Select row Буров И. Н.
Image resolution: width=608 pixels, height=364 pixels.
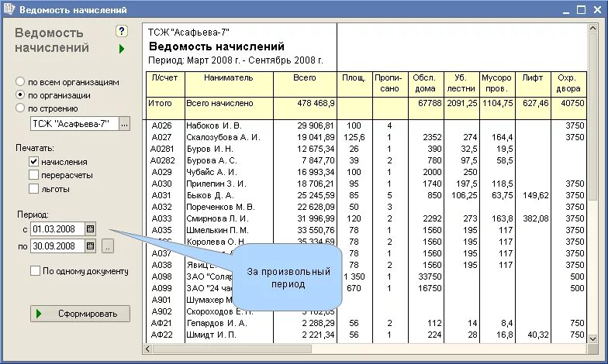click(366, 149)
